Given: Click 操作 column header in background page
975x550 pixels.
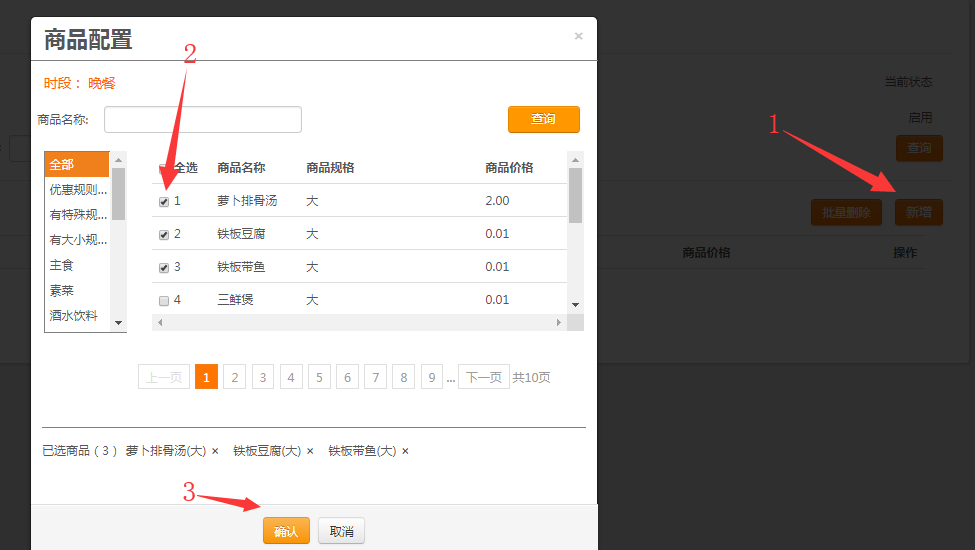Looking at the screenshot, I should [x=905, y=252].
